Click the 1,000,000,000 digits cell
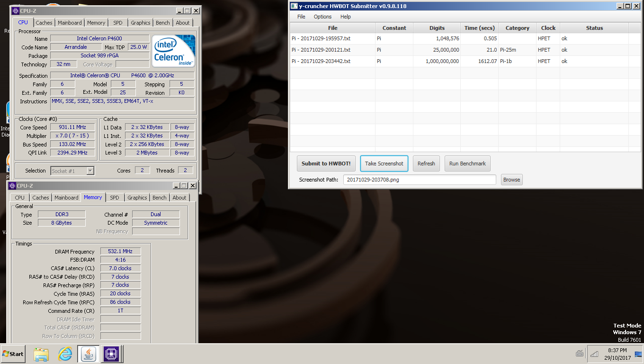The image size is (644, 364). (437, 61)
